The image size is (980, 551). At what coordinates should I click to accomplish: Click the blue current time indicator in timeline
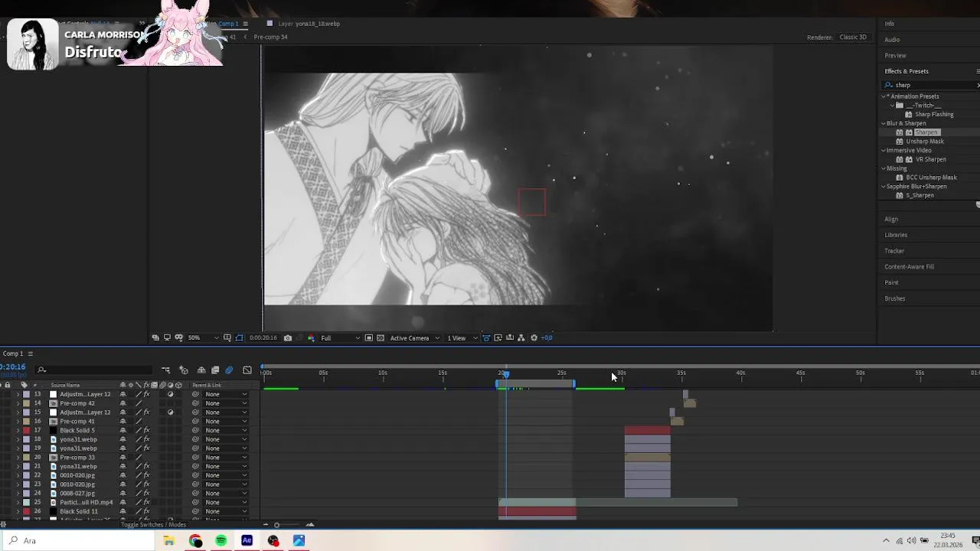click(505, 373)
